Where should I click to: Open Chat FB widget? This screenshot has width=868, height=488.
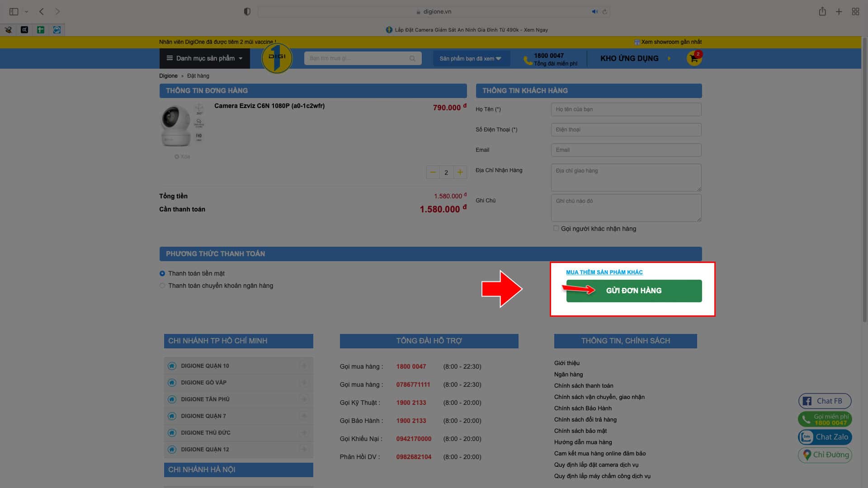coord(825,401)
